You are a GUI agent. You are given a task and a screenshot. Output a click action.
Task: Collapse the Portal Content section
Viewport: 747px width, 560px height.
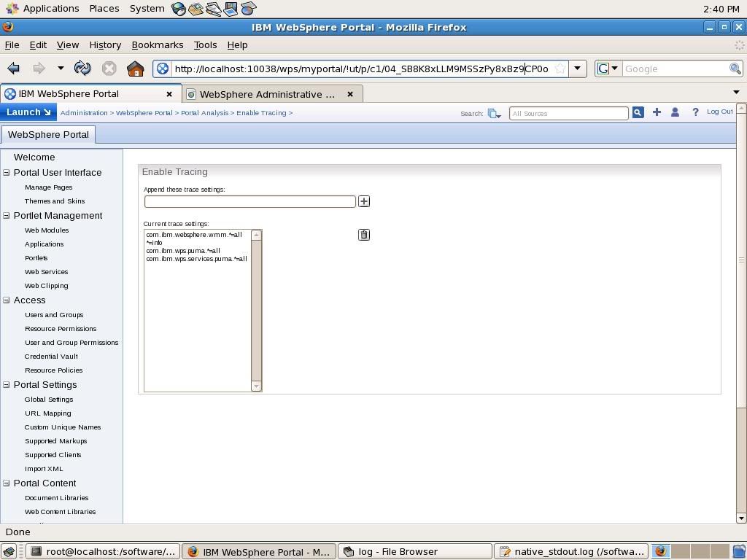point(6,483)
